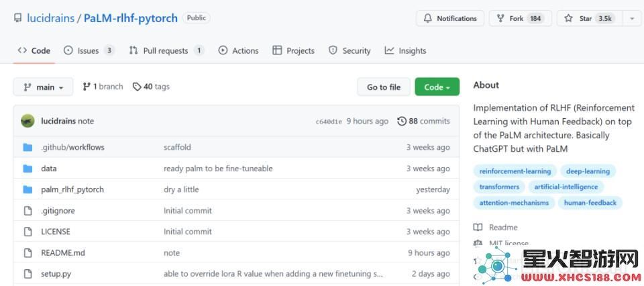Open the PaLM-rlhf-pytorch repository link

pos(131,18)
